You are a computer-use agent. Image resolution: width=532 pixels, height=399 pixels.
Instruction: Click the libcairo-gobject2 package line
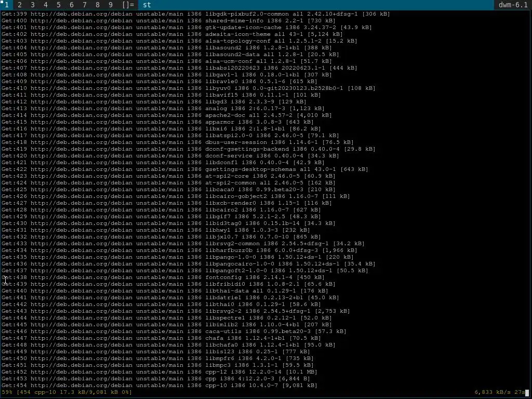[176, 196]
